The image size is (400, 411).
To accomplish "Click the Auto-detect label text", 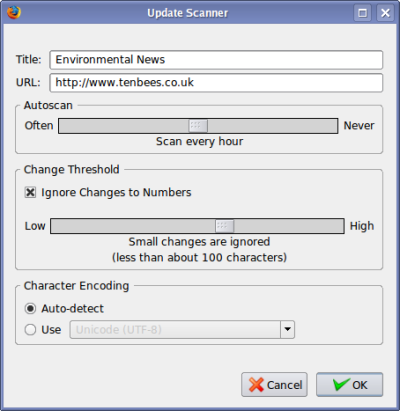I will [x=72, y=309].
